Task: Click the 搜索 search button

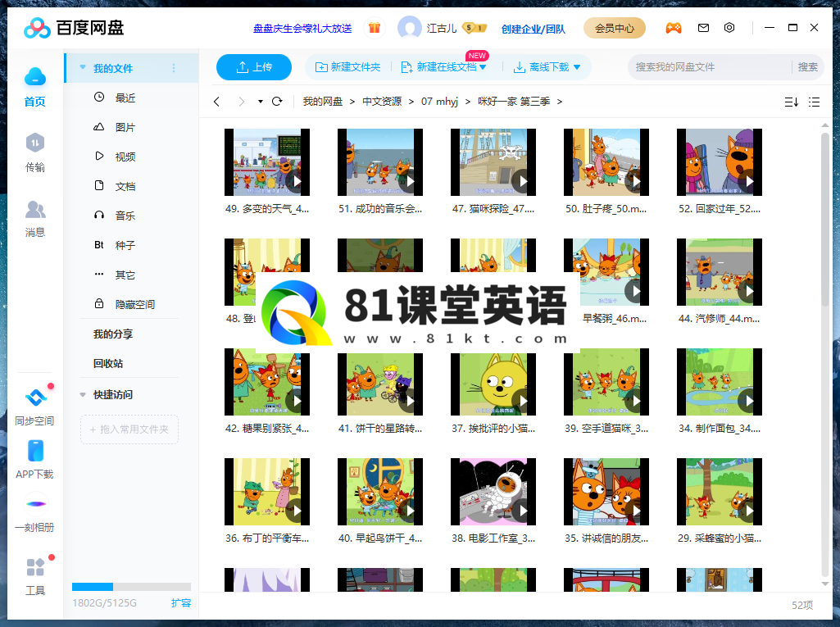Action: (807, 67)
